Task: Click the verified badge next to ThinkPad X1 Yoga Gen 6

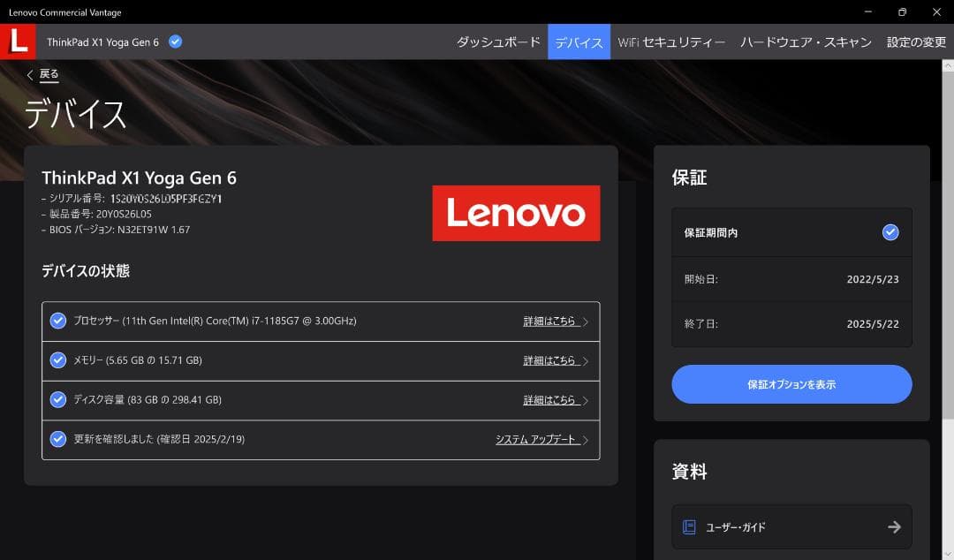Action: pyautogui.click(x=174, y=41)
